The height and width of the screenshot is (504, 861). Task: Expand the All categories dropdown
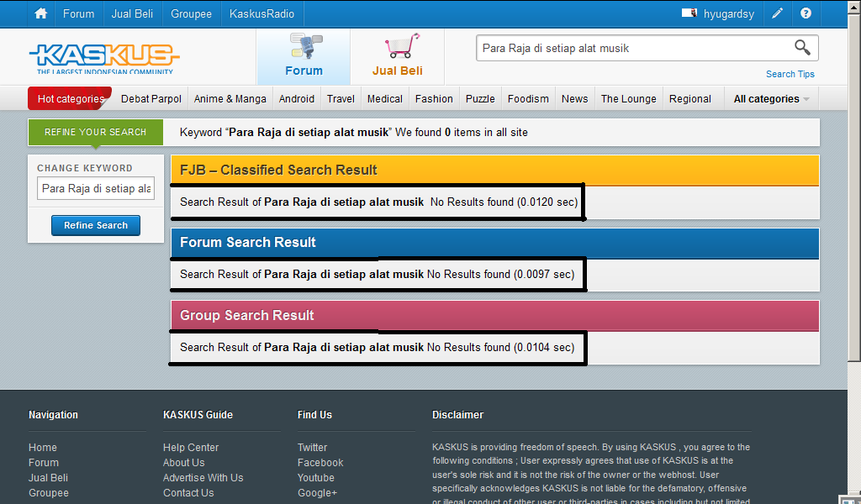[772, 99]
